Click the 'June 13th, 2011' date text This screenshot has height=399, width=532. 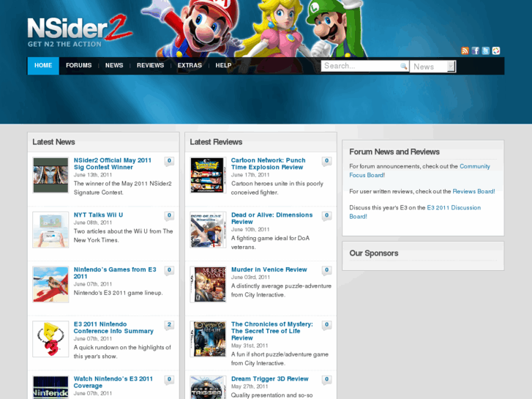point(93,175)
